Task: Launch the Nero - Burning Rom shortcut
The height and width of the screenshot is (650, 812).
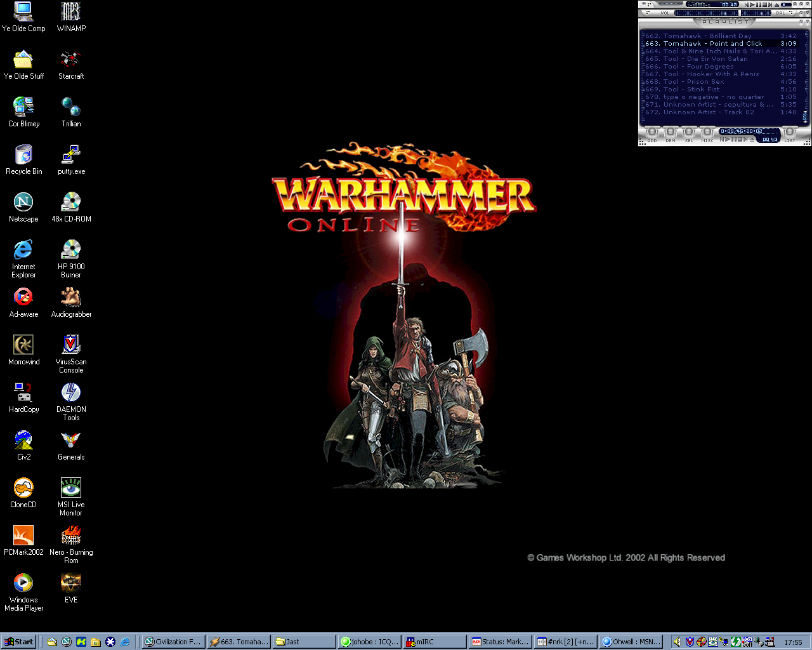Action: point(71,545)
